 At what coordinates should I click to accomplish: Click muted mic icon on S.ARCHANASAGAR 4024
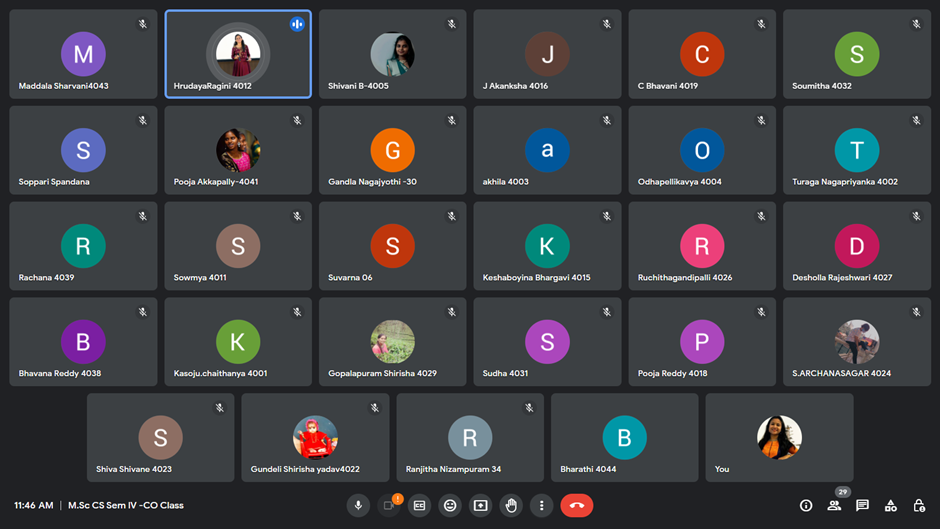coord(916,312)
